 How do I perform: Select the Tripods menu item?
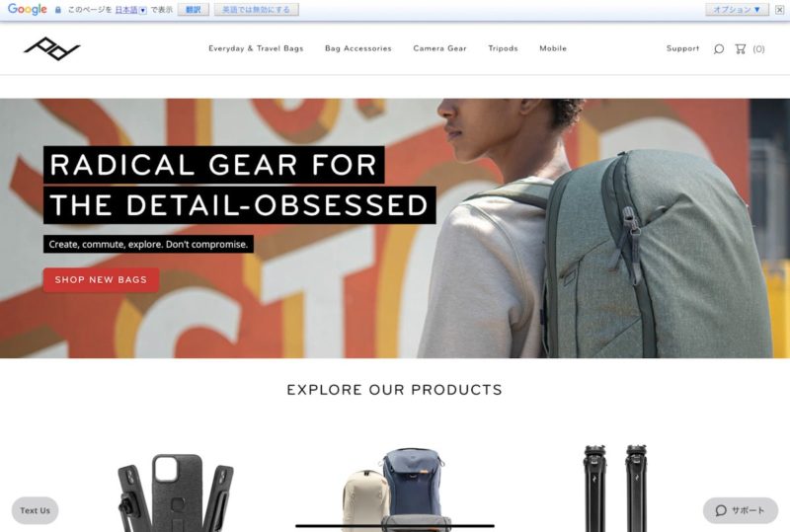(x=503, y=48)
